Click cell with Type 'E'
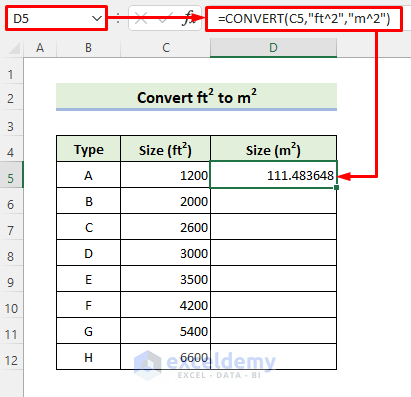411x397 pixels. pos(89,279)
